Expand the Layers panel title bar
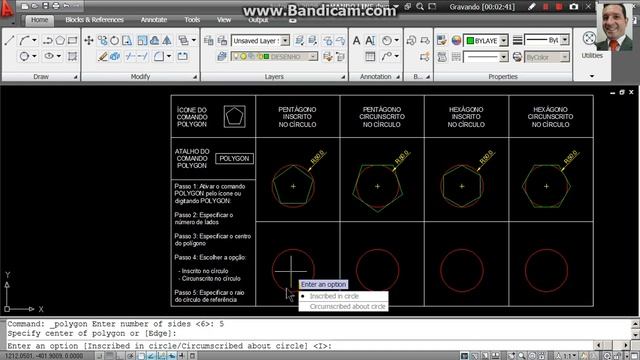The width and height of the screenshot is (640, 360). point(274,76)
